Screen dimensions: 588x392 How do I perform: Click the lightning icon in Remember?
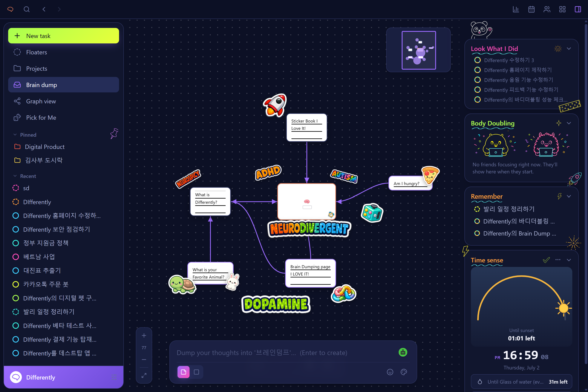pos(559,196)
